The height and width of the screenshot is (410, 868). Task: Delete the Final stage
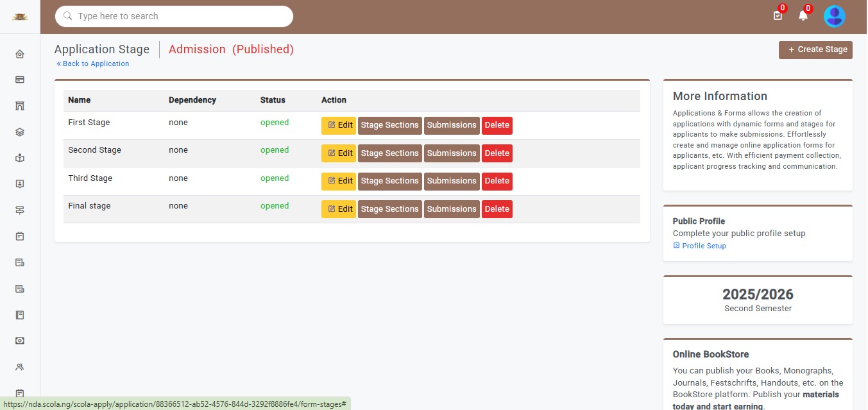coord(497,209)
